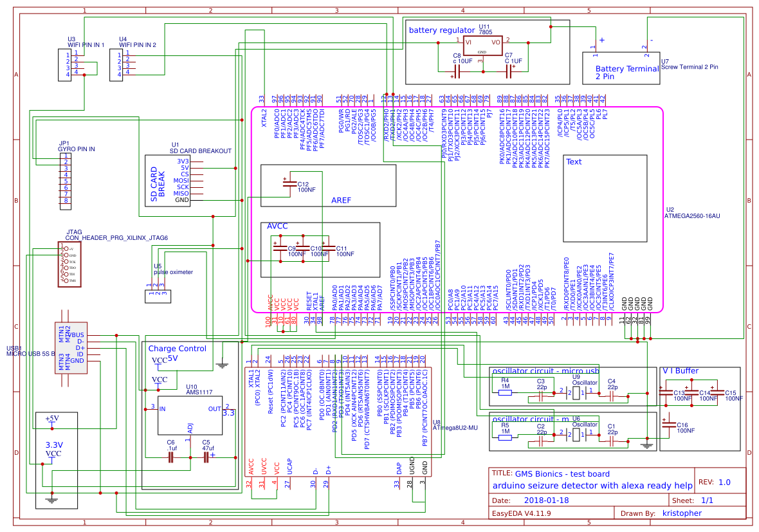Select the MICRO USB connector USB1

coord(71,347)
